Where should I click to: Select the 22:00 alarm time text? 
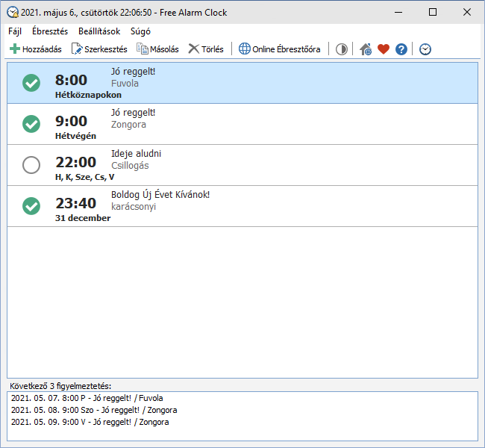[76, 162]
